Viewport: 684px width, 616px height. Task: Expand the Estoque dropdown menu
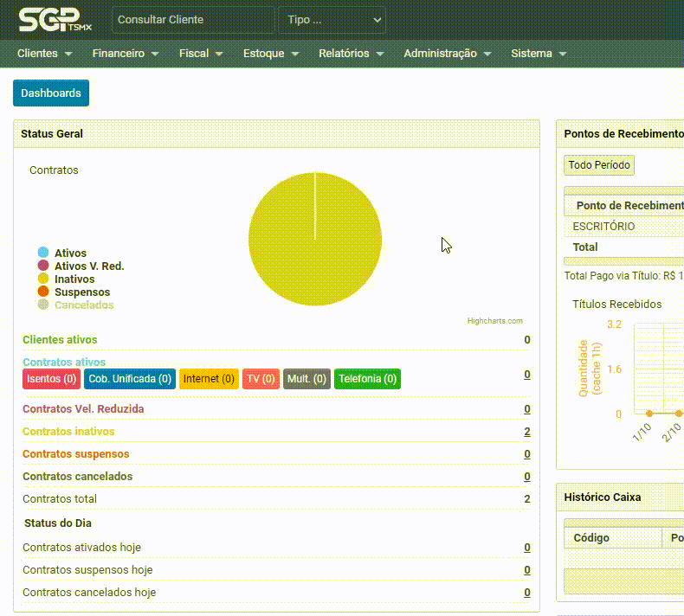(x=271, y=54)
